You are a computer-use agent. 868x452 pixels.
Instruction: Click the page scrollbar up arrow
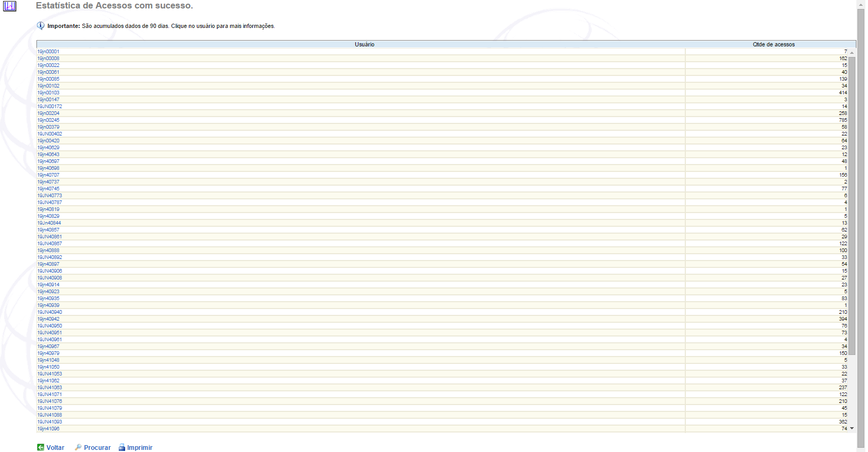[861, 4]
